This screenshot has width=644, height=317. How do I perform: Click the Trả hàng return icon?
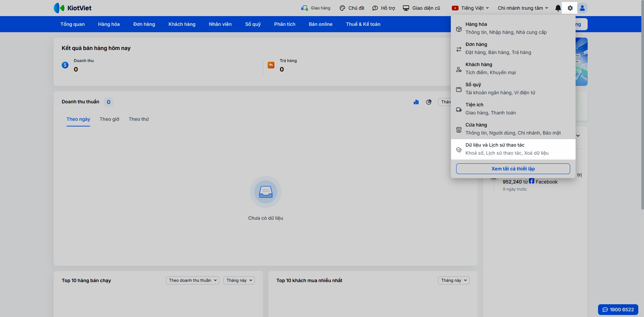pos(271,65)
